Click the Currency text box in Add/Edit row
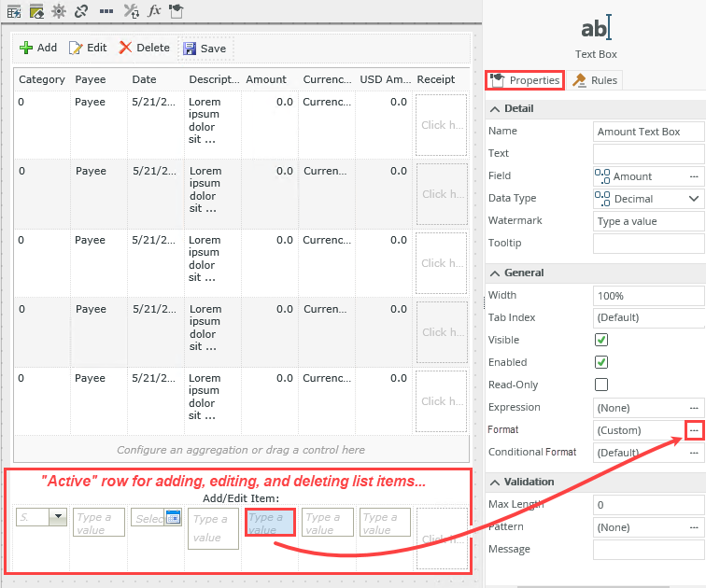Screen dimensions: 706x588 328,523
